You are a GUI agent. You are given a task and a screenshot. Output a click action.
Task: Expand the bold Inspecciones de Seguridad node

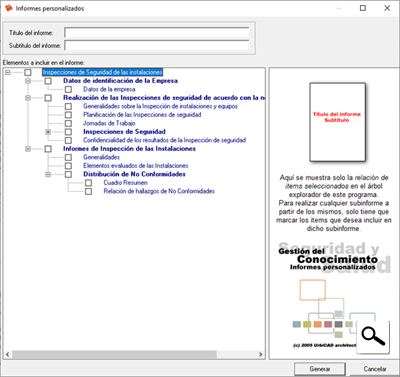(48, 132)
